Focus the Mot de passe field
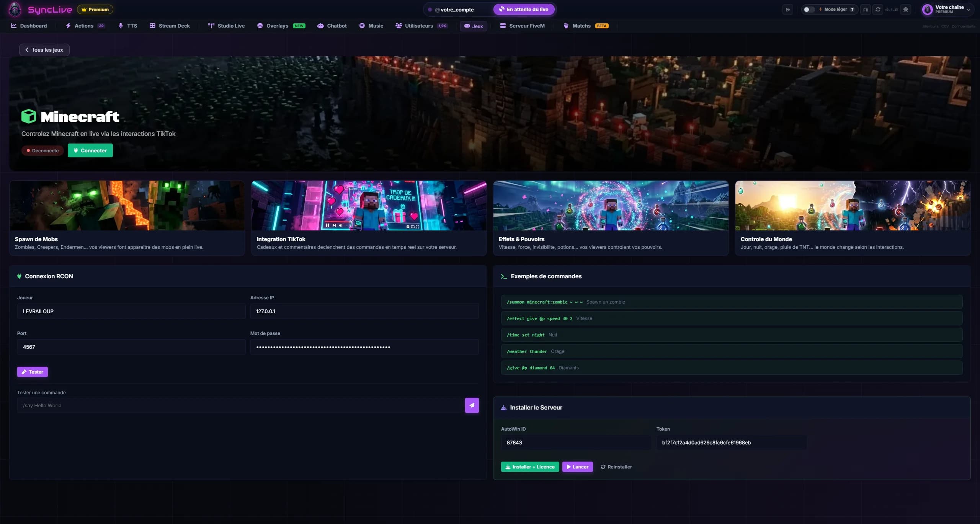980x524 pixels. click(364, 347)
